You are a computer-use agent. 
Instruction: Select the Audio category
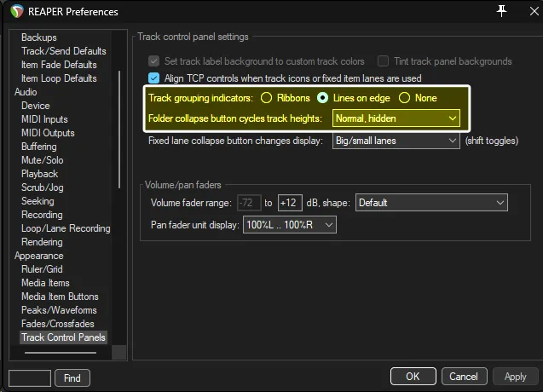pyautogui.click(x=26, y=92)
